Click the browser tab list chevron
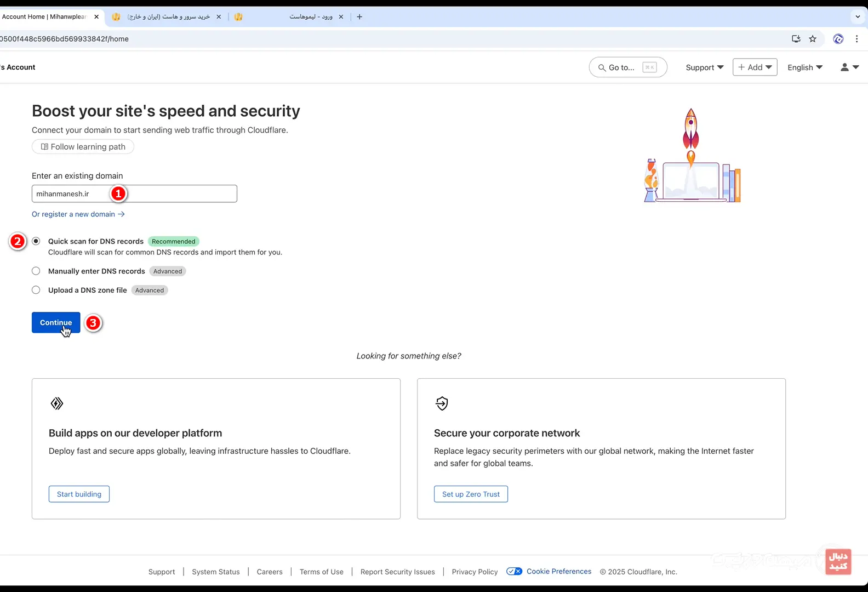The height and width of the screenshot is (592, 868). coord(858,17)
